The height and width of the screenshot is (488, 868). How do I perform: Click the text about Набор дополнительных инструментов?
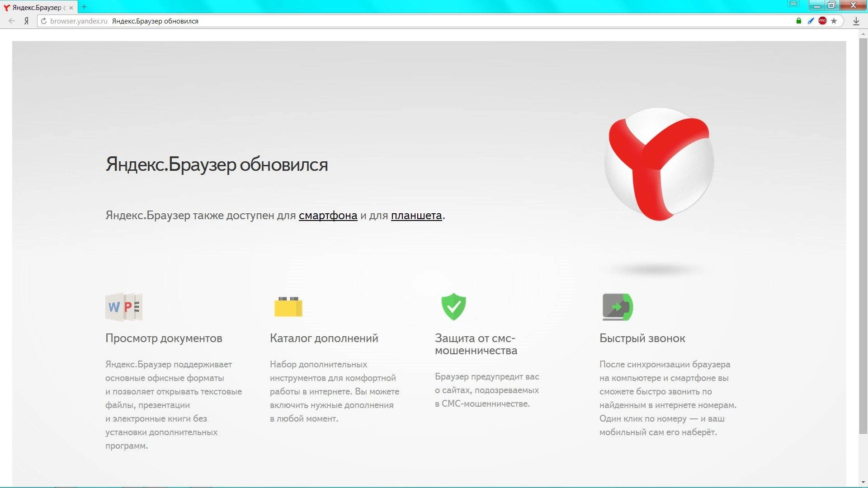click(x=335, y=391)
